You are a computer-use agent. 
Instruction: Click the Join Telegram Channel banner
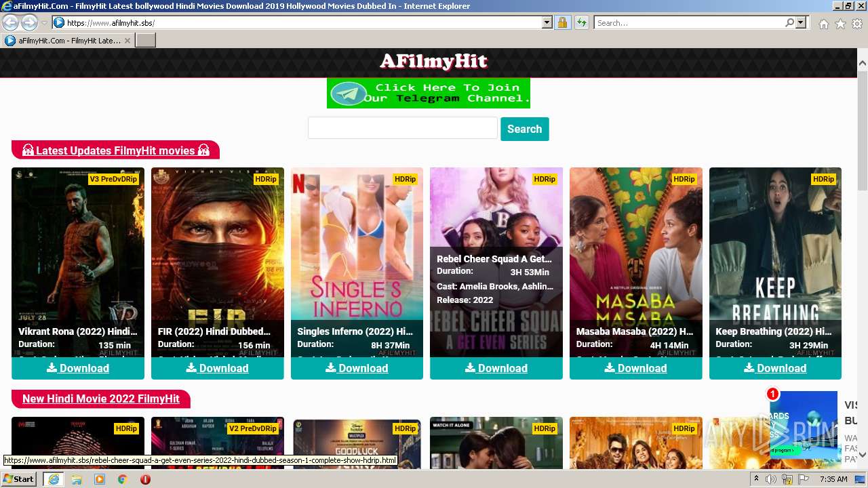429,93
